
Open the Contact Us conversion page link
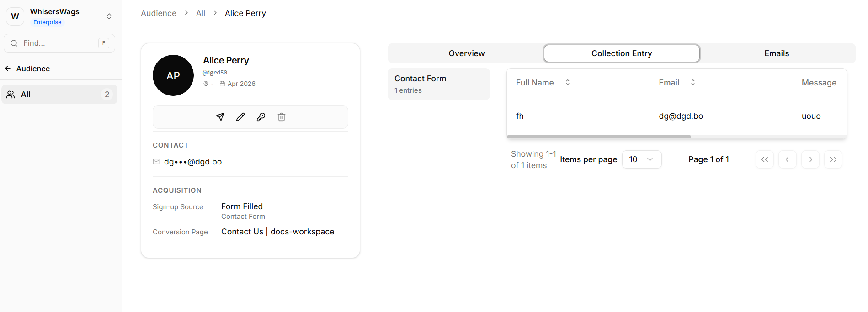(242, 232)
